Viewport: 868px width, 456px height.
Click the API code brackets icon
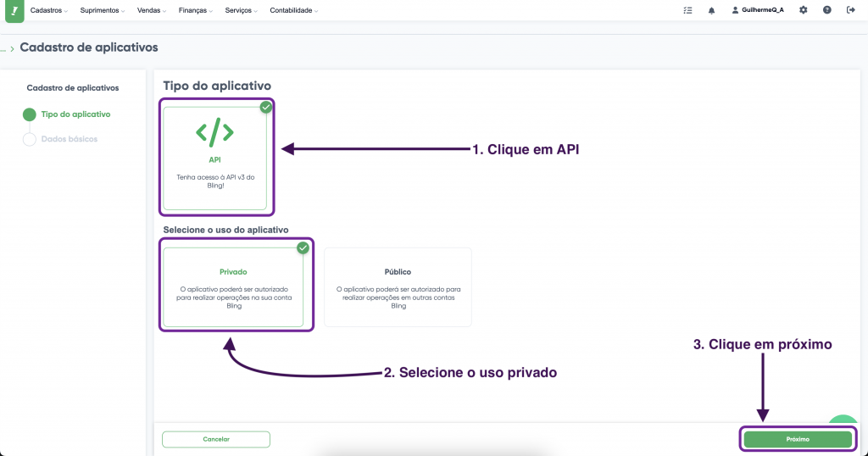214,131
